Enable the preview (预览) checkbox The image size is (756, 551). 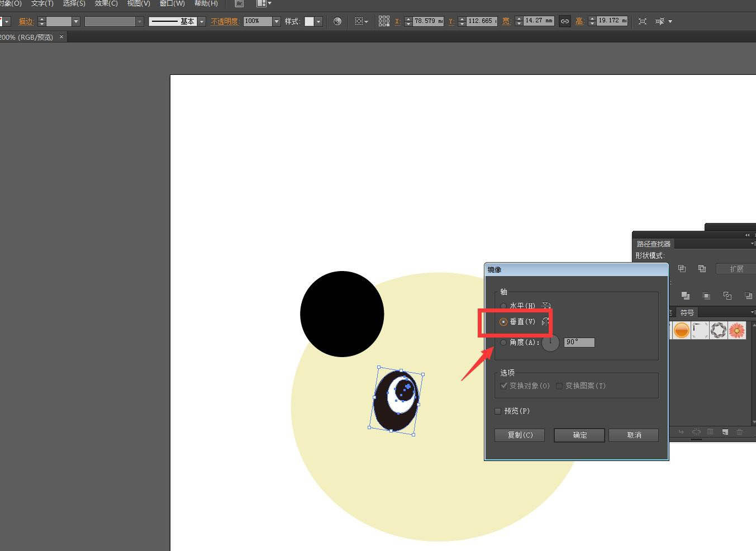(498, 411)
